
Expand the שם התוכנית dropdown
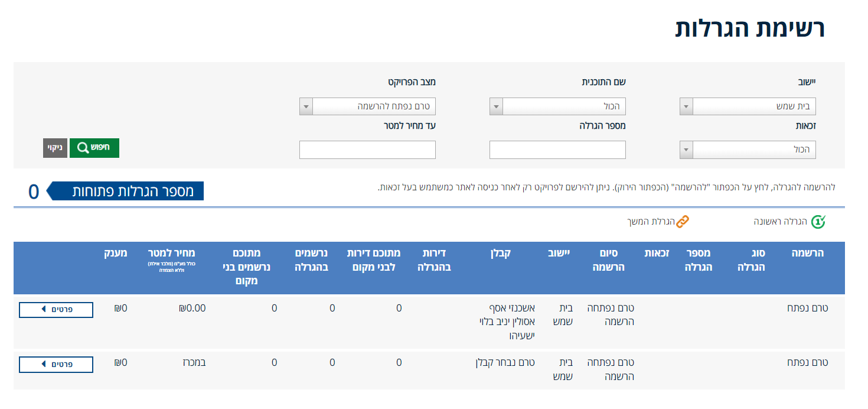coord(557,107)
